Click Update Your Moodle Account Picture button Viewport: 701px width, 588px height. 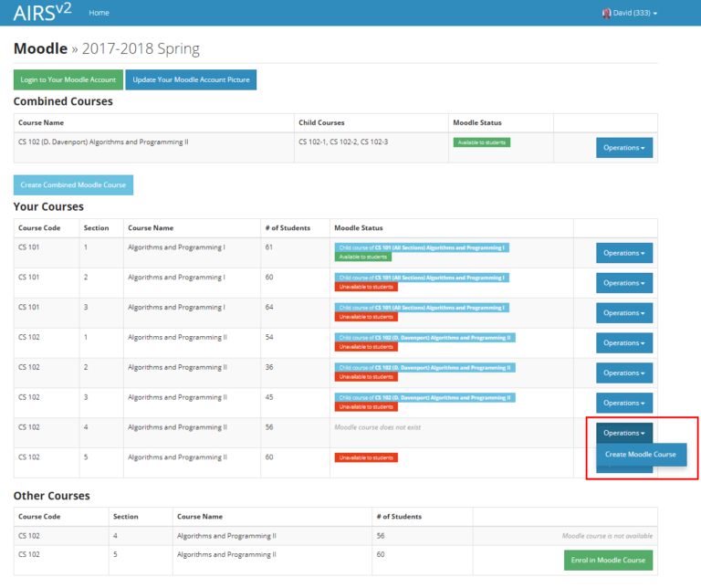pos(191,79)
